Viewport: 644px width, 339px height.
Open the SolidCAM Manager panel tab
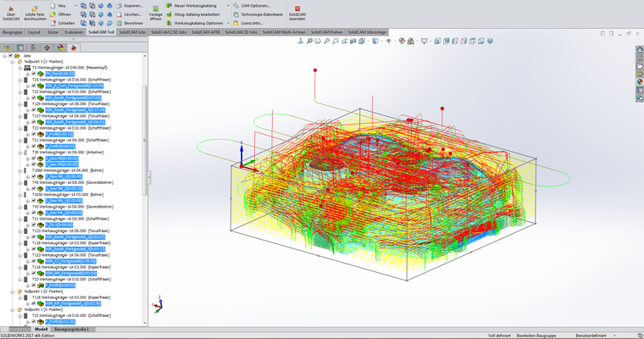[74, 47]
